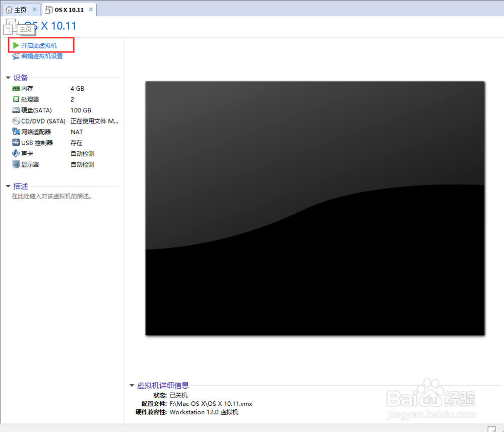
Task: Collapse the 描述 description section
Action: 8,186
